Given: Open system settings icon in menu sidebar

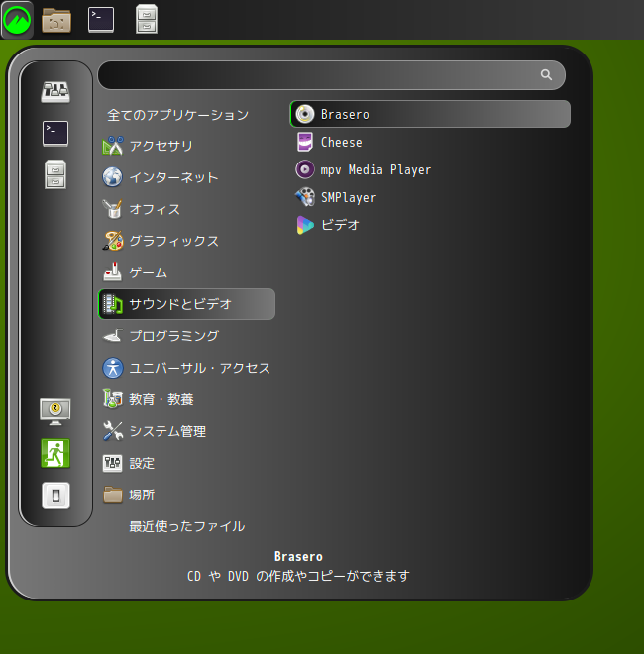Looking at the screenshot, I should coord(55,92).
